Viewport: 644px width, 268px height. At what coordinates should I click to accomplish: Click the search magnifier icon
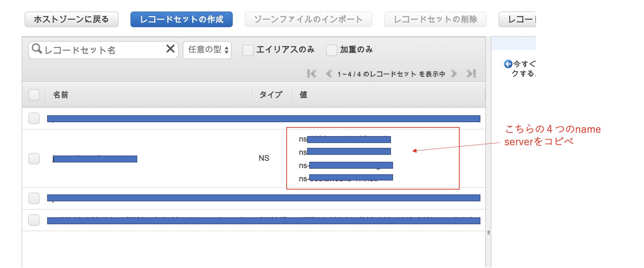point(37,49)
